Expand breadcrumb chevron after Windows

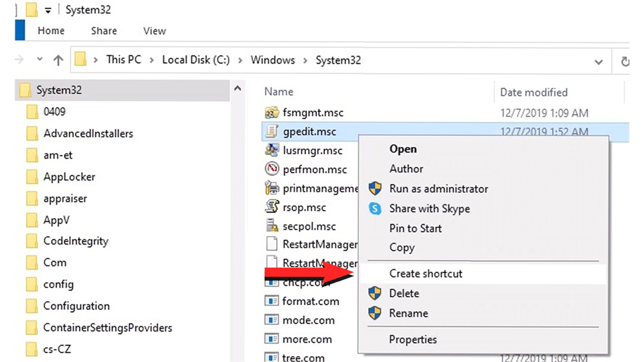tap(305, 61)
